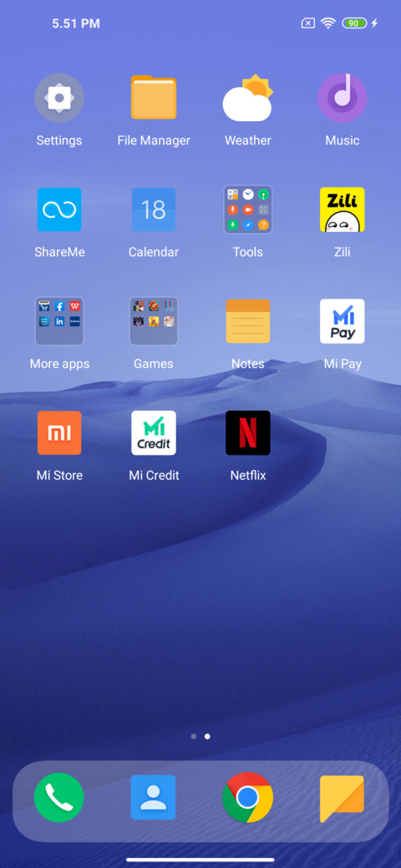This screenshot has height=868, width=401.
Task: Open the Phone dialer in dock
Action: pos(59,797)
